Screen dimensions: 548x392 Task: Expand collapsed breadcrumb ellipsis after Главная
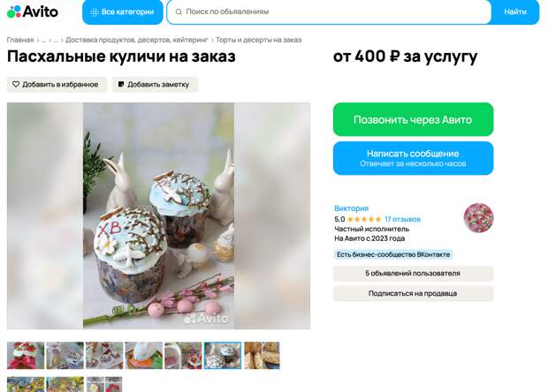pos(43,40)
